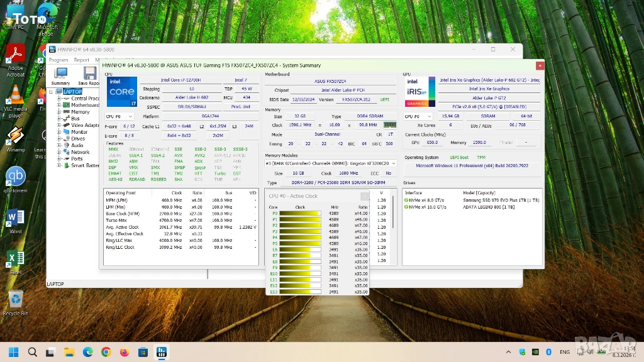Screen dimensions: 644x362
Task: Click the Intel Core i7 logo
Action: point(121,91)
